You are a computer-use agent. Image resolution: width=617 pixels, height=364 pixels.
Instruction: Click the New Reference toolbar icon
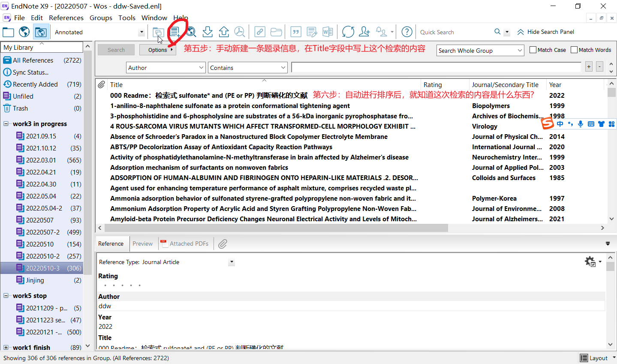(175, 32)
